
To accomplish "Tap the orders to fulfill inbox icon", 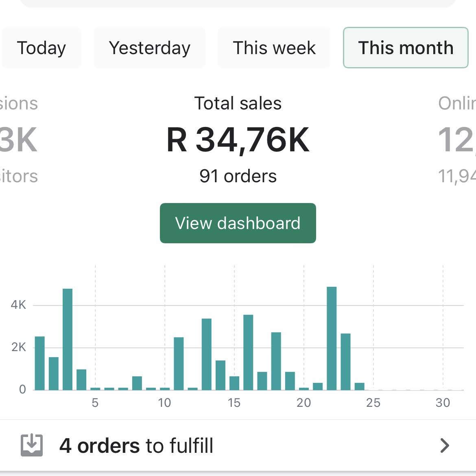I will point(32,445).
